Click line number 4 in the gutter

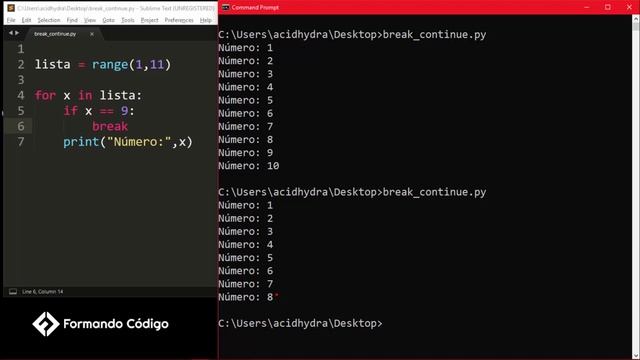[20, 96]
